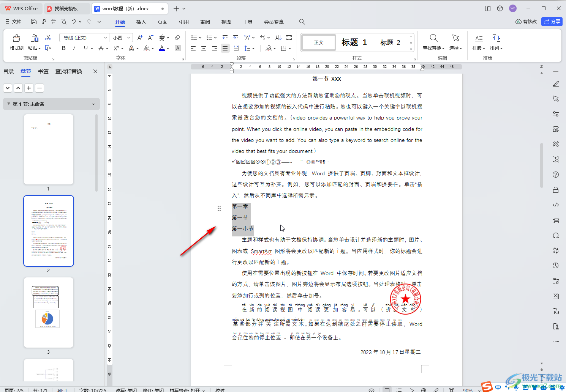Toggle Bold formatting
This screenshot has height=392, width=566.
coord(64,48)
